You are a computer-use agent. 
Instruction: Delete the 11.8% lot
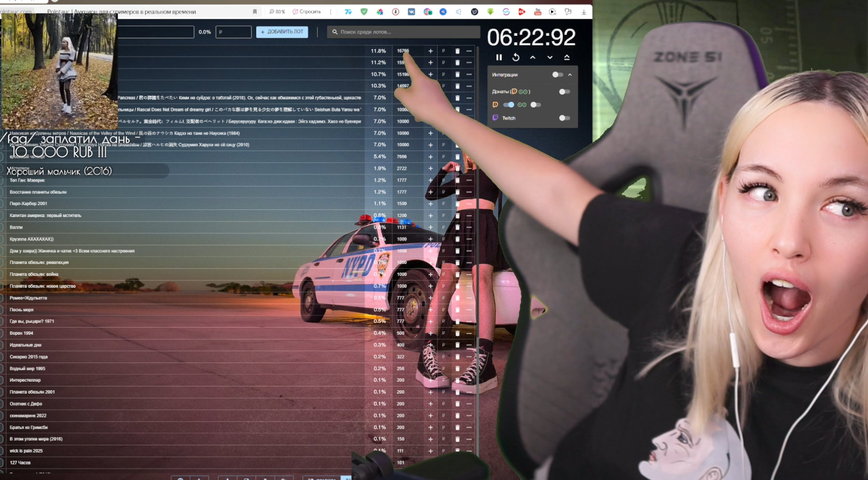tap(457, 51)
